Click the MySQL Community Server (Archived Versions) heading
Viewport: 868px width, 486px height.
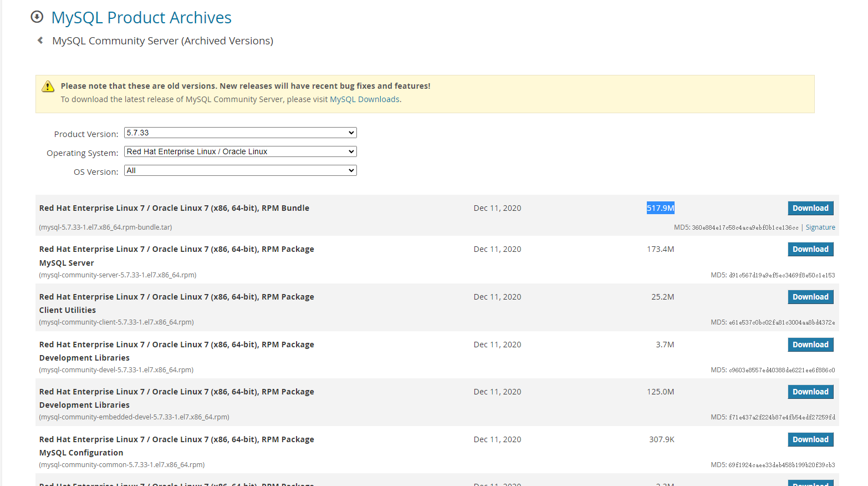(x=162, y=40)
